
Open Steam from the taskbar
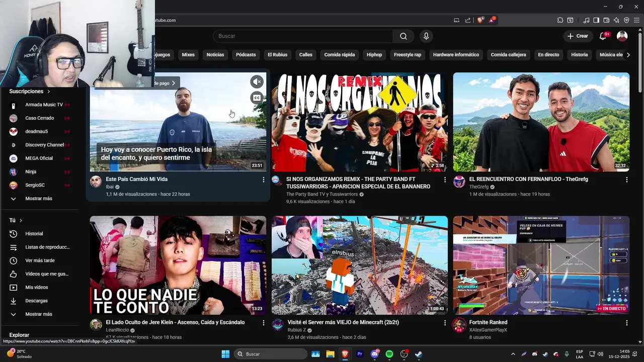pyautogui.click(x=418, y=354)
